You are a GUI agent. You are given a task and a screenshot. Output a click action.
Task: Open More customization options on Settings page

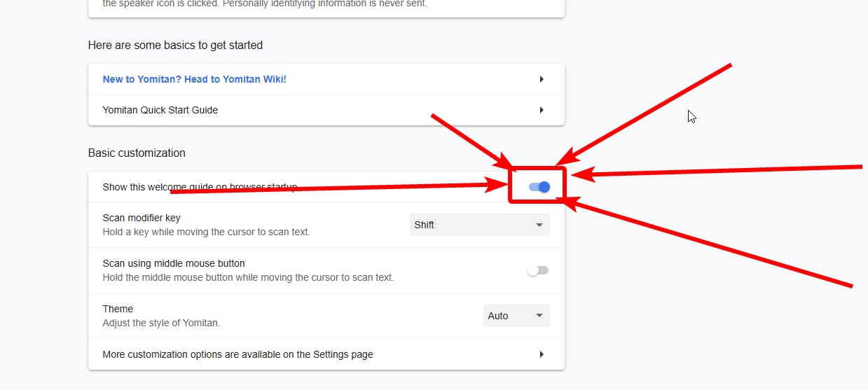click(x=237, y=354)
